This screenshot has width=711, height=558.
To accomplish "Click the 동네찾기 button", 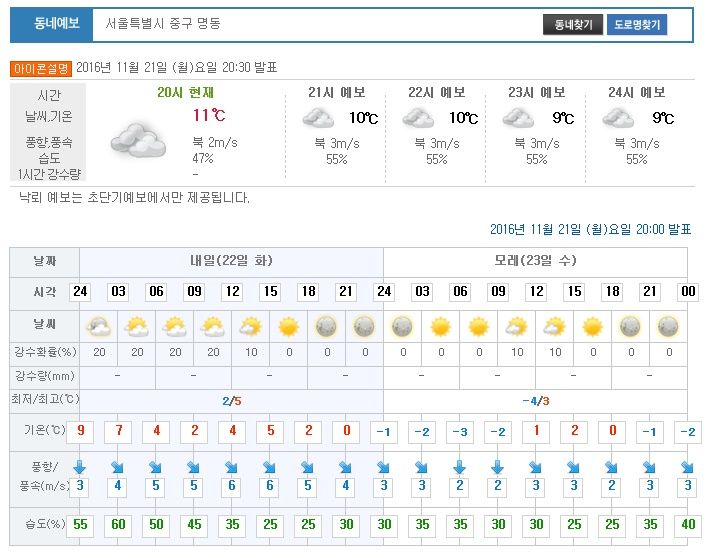I will tap(573, 25).
